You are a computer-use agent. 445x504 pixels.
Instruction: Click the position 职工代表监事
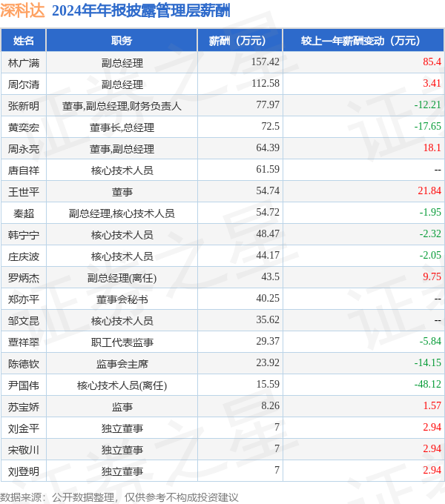pos(122,342)
